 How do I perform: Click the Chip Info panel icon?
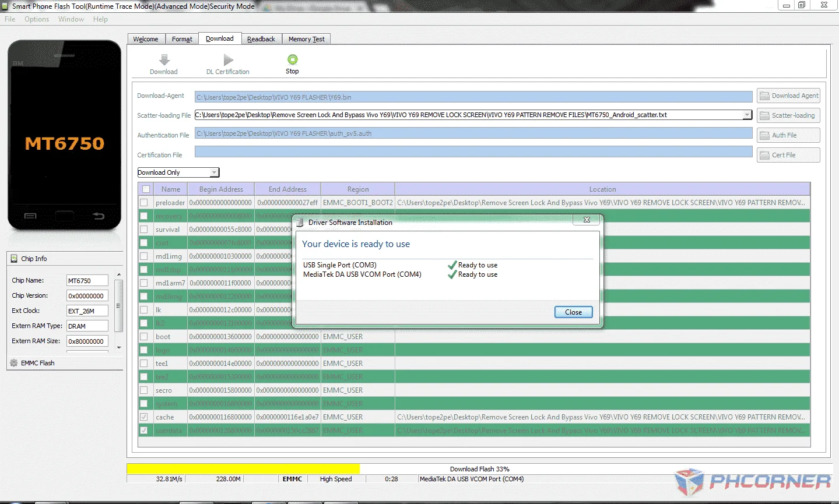pyautogui.click(x=14, y=258)
